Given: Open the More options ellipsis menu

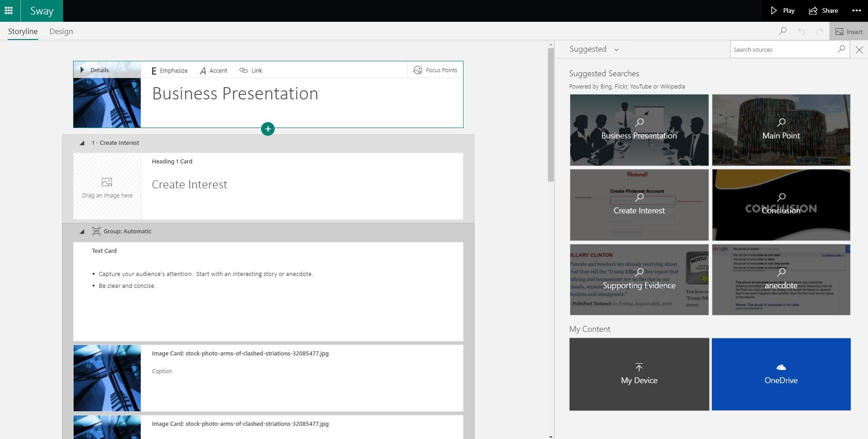Looking at the screenshot, I should (x=857, y=10).
